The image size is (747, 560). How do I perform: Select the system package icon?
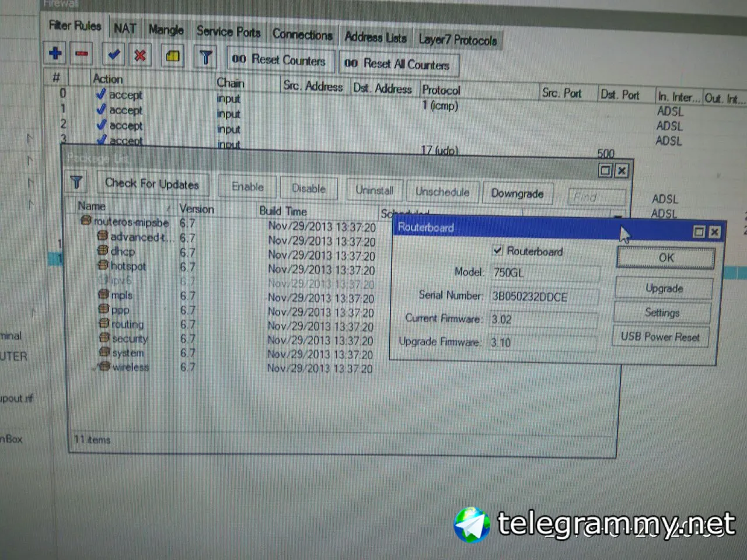coord(104,352)
